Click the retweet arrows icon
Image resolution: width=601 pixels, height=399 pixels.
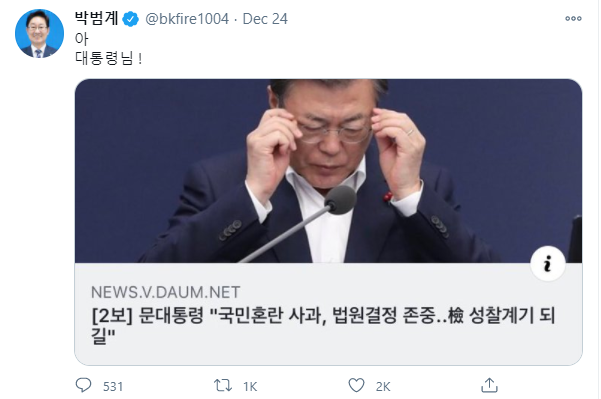tap(223, 385)
